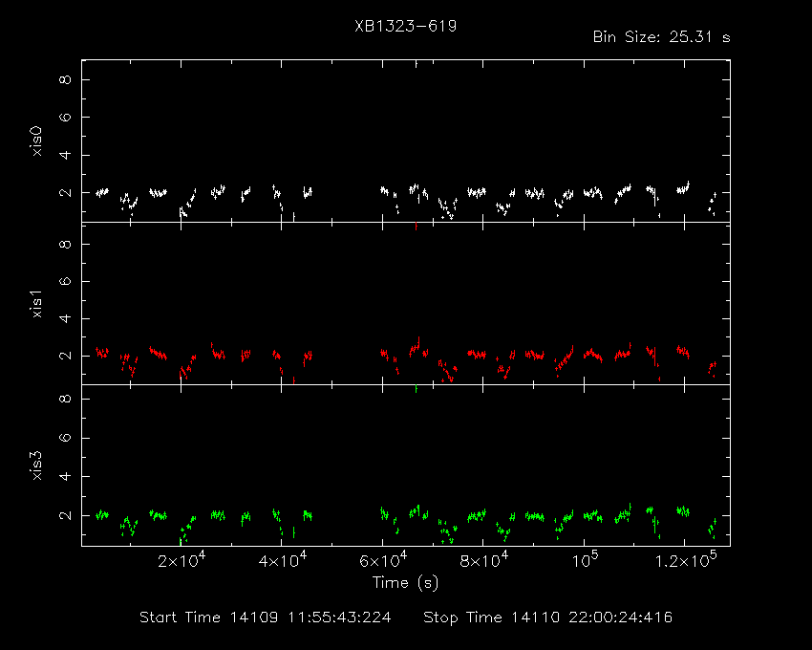Click the 10^5 time tick label
The image size is (812, 650).
[x=585, y=560]
